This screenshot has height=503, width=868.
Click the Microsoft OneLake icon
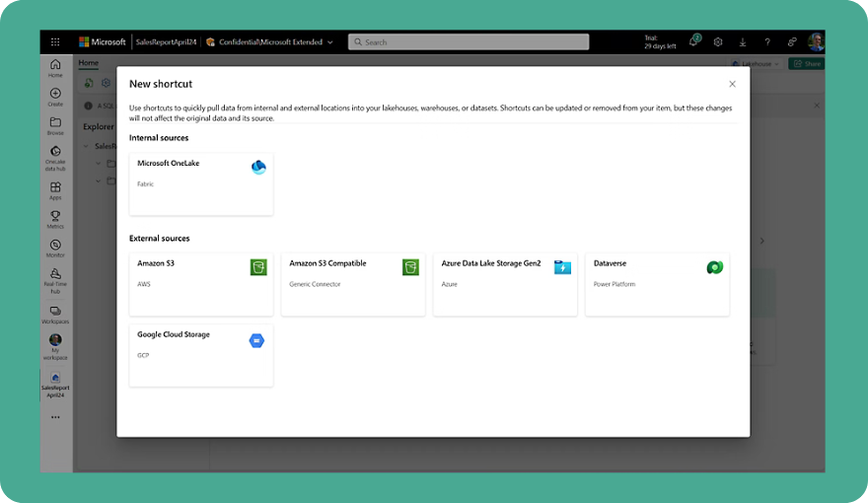(258, 167)
